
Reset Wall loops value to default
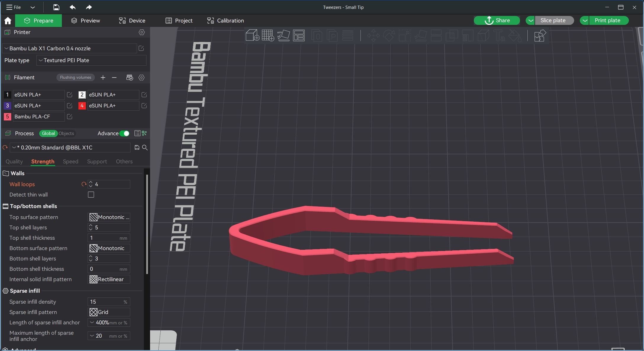coord(84,184)
